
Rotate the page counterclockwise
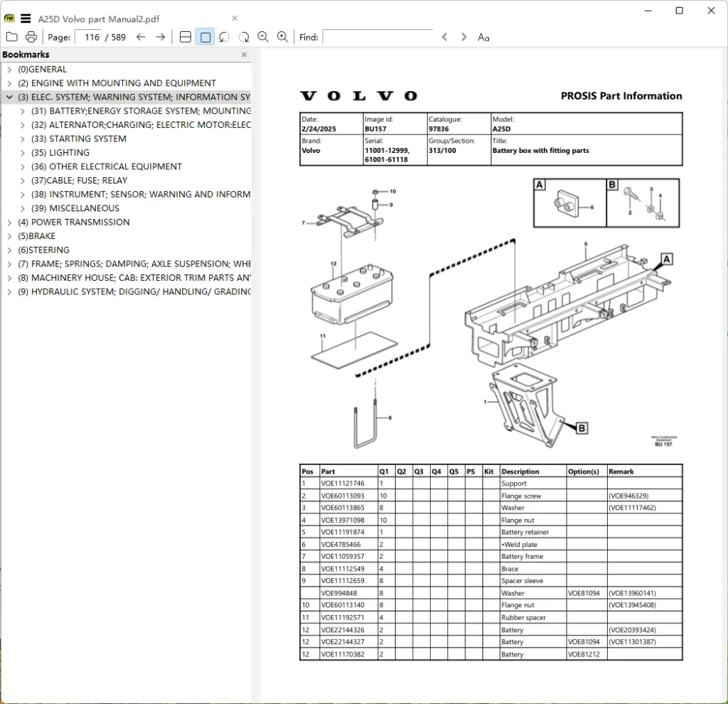point(224,37)
